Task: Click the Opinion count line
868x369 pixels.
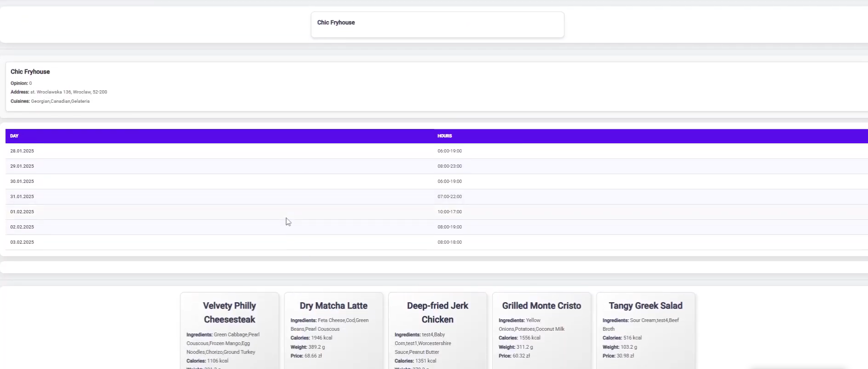Action: pos(21,83)
